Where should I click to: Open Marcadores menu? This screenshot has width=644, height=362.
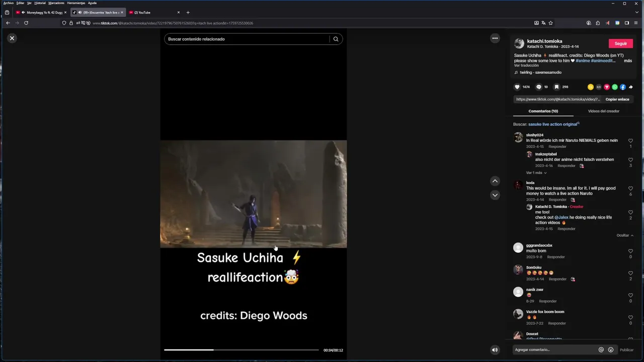tap(56, 3)
